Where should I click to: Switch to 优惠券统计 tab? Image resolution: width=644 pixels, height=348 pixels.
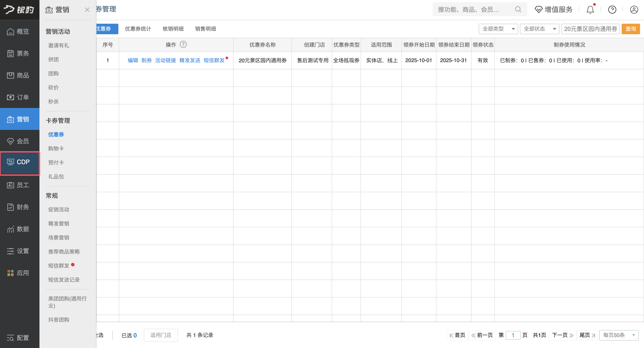138,29
